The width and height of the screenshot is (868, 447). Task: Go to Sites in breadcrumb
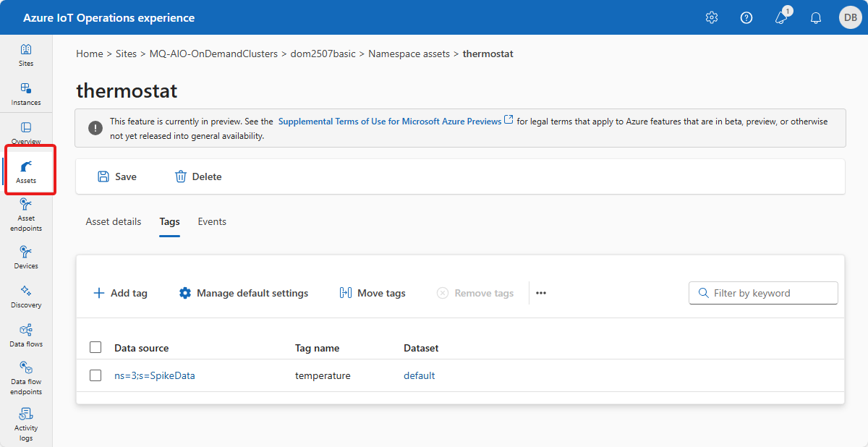(x=126, y=54)
